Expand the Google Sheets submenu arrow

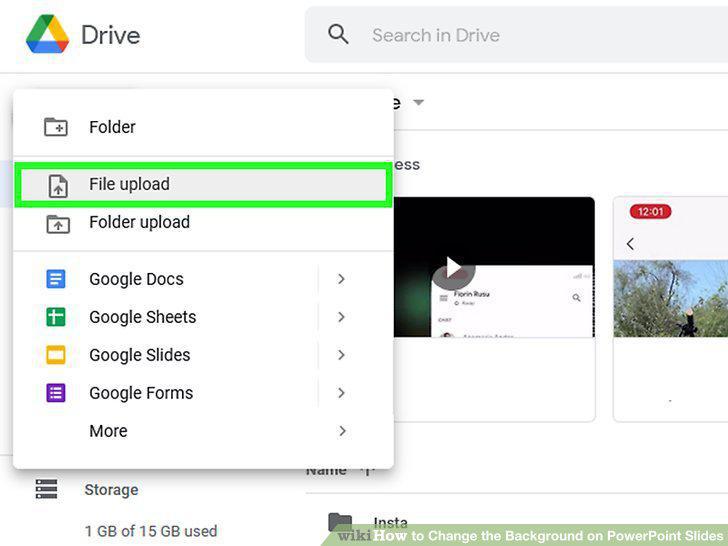[341, 317]
